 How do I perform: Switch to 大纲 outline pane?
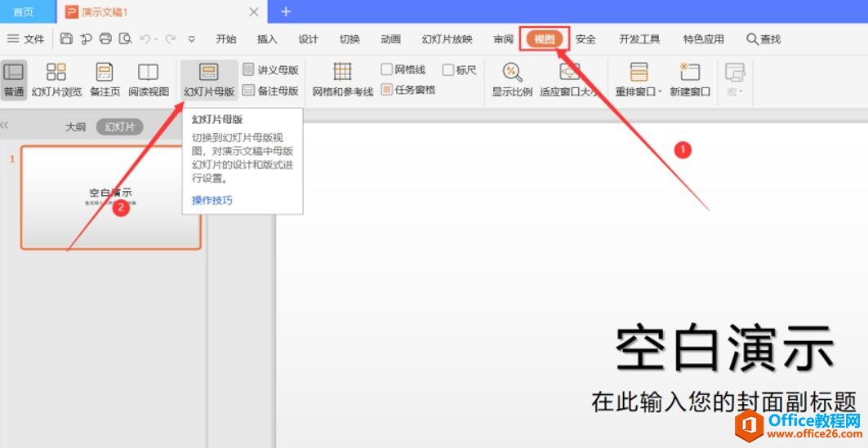point(75,126)
